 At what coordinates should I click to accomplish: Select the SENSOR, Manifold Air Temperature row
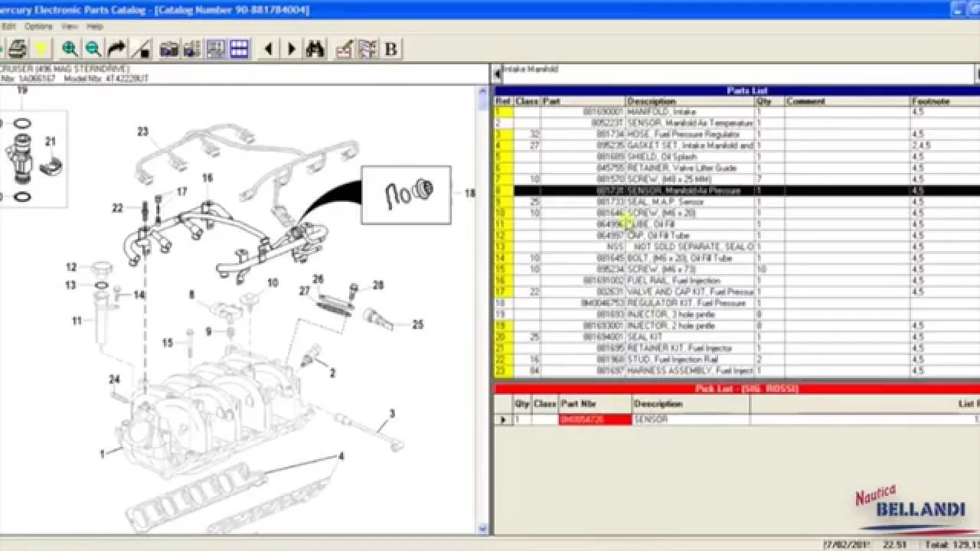click(x=737, y=123)
